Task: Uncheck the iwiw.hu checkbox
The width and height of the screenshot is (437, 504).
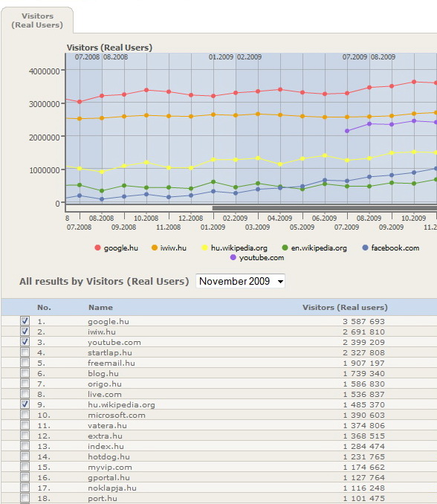Action: [x=25, y=331]
